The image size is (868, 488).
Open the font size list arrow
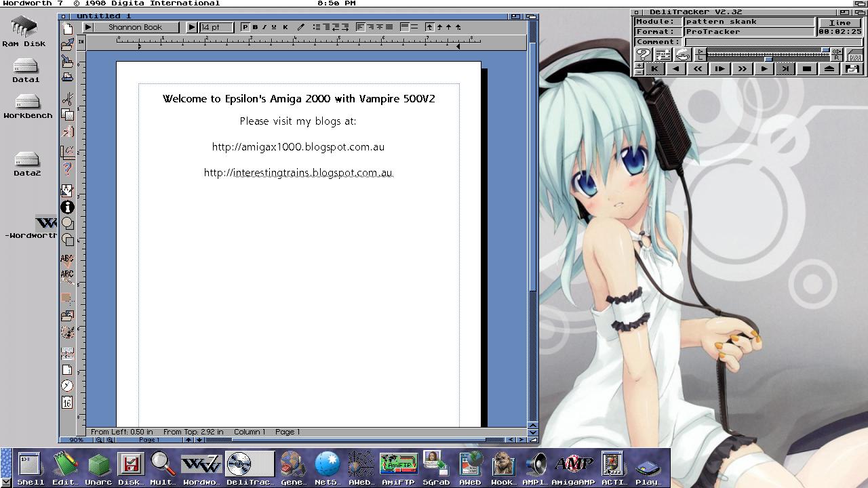point(191,27)
